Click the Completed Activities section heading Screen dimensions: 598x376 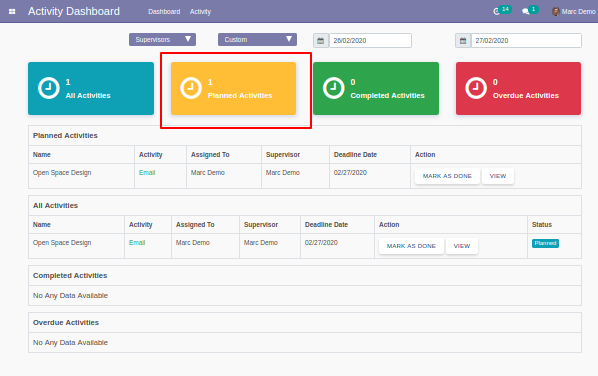(70, 275)
